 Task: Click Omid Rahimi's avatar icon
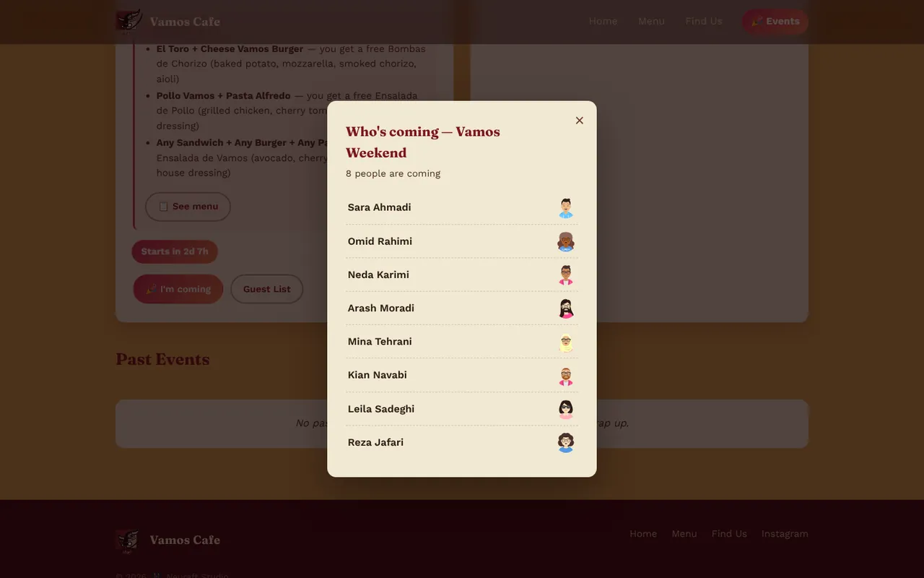point(566,241)
